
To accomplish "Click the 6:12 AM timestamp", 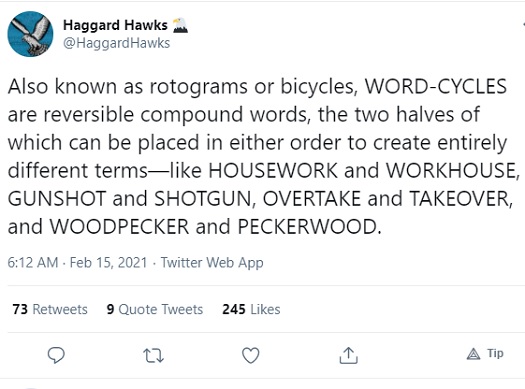I will [33, 262].
